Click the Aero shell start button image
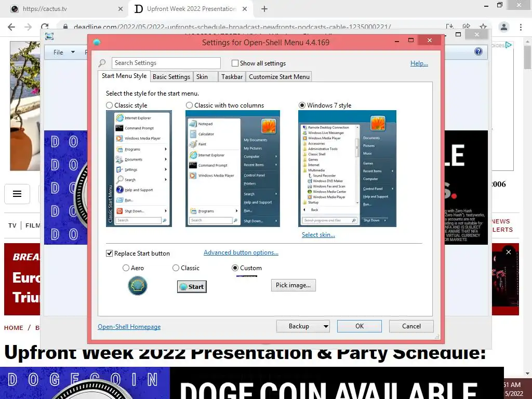 [x=137, y=286]
